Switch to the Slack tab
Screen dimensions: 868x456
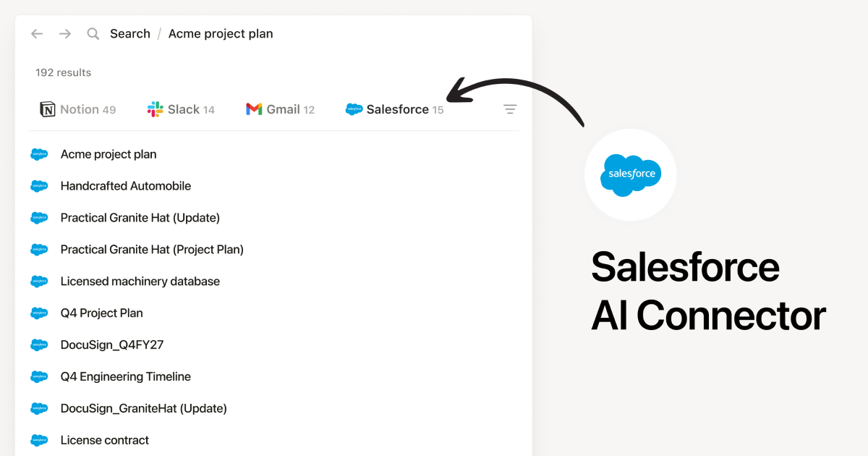point(182,109)
